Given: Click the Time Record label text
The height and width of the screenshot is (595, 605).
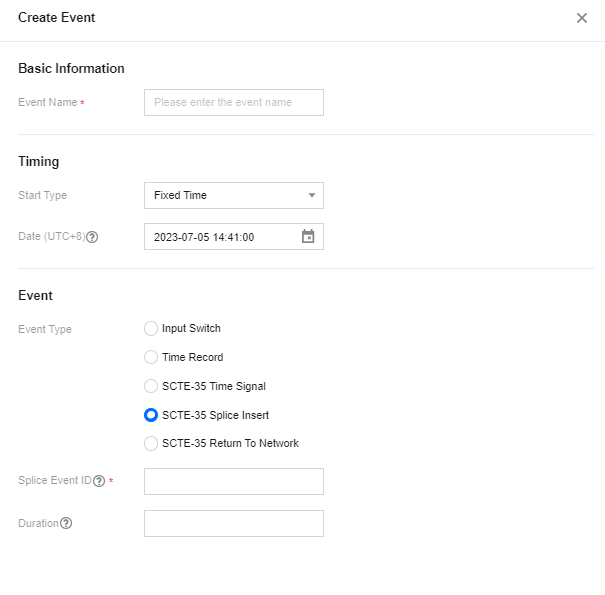Looking at the screenshot, I should (192, 357).
